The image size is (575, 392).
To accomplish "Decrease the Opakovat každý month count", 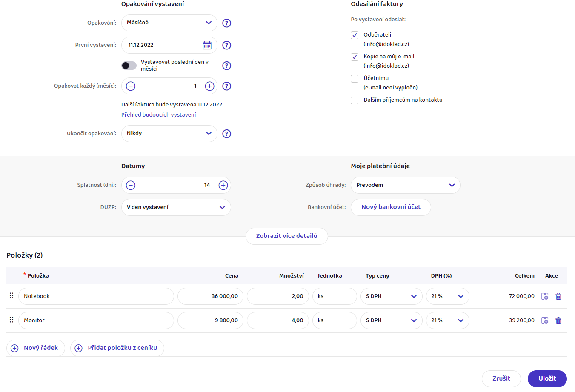I will point(131,86).
